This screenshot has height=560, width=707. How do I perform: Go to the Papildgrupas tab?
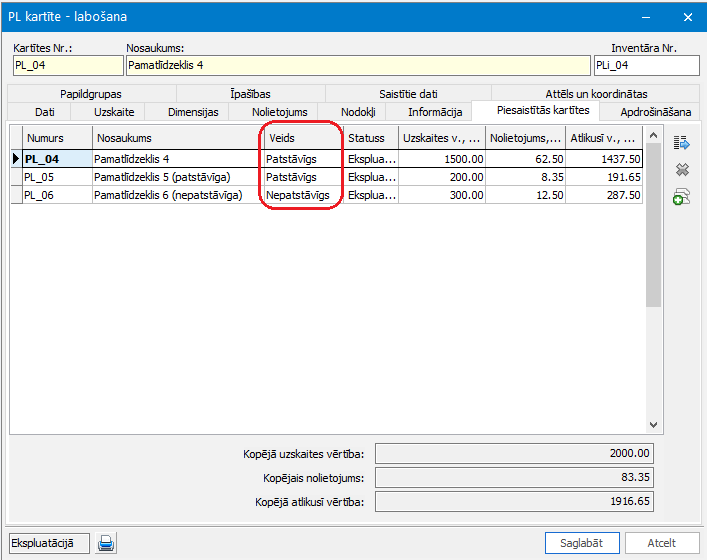pyautogui.click(x=90, y=94)
